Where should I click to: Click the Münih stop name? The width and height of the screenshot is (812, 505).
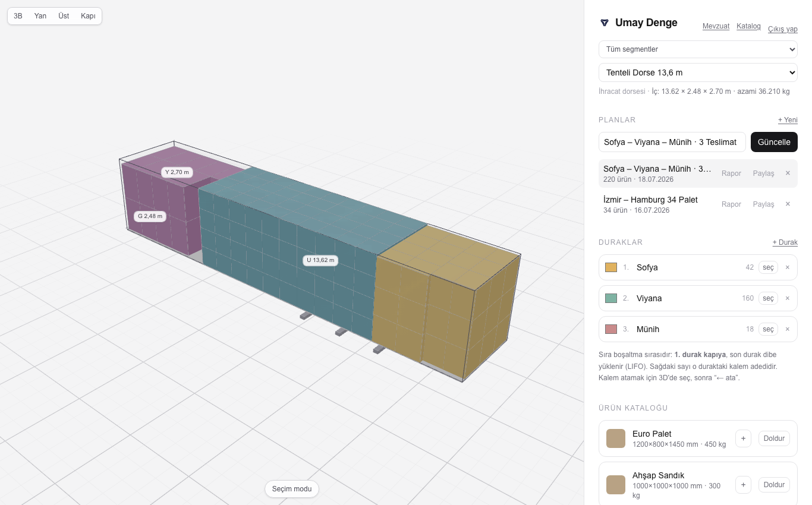(x=648, y=329)
